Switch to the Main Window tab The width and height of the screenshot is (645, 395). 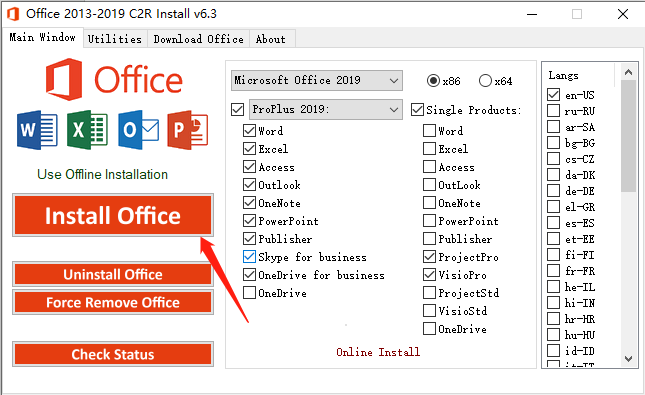[42, 37]
